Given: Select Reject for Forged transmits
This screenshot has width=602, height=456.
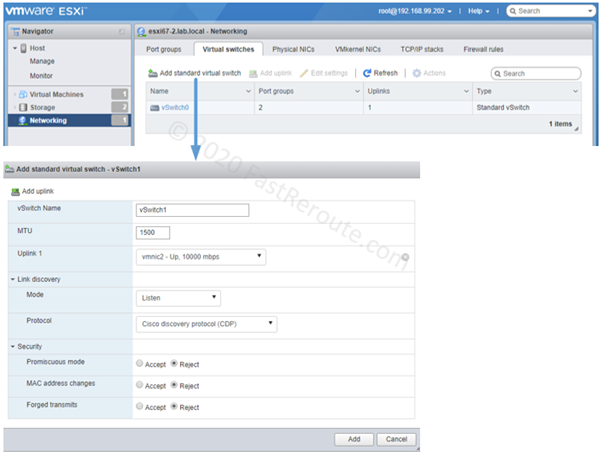Looking at the screenshot, I should [174, 406].
